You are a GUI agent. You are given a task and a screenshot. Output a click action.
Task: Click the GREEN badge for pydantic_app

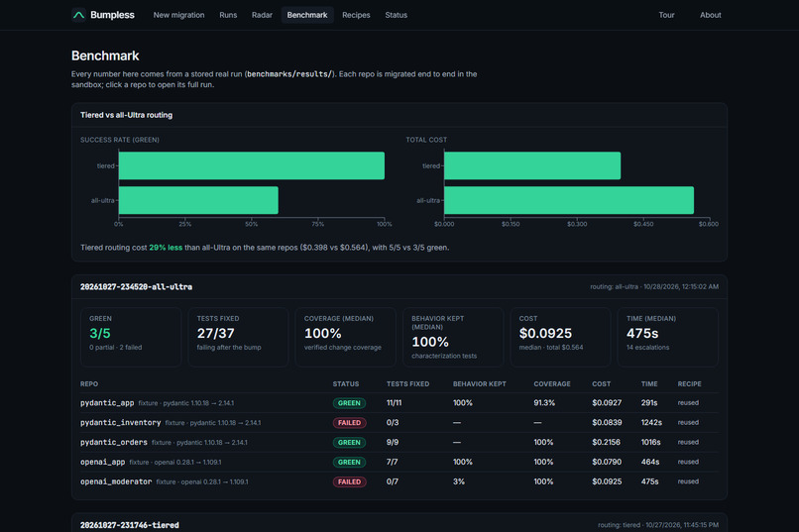(x=349, y=403)
